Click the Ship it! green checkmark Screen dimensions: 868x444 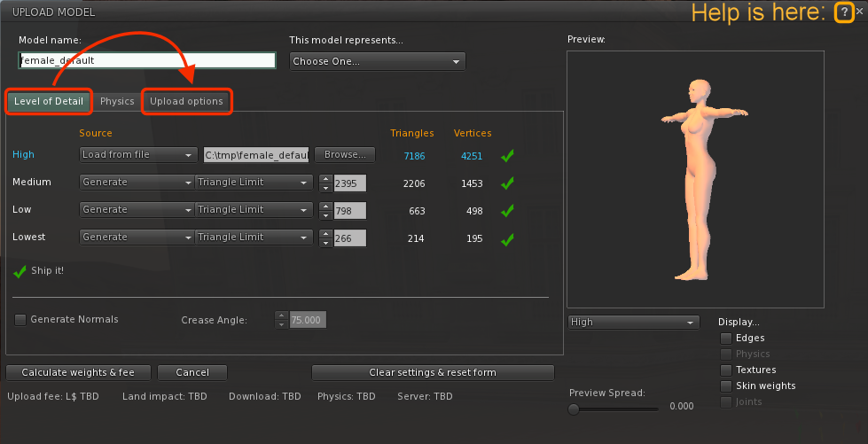pyautogui.click(x=20, y=271)
